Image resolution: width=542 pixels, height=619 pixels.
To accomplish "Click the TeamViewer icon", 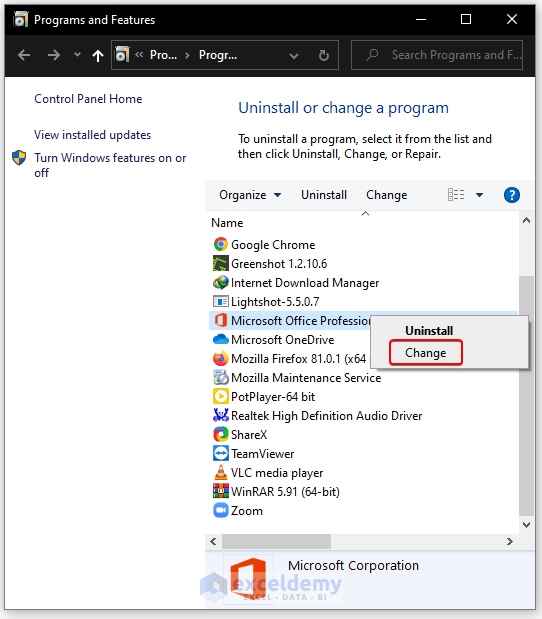I will (x=221, y=453).
